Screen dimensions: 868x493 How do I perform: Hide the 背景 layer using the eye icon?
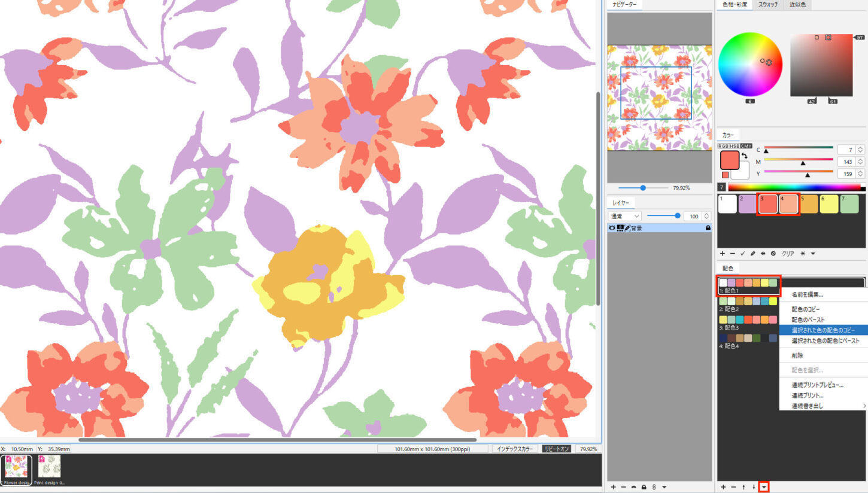[x=612, y=228]
